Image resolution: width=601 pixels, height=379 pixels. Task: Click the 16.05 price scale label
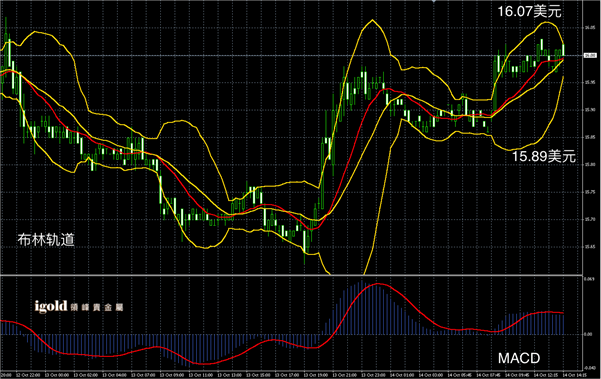click(590, 28)
